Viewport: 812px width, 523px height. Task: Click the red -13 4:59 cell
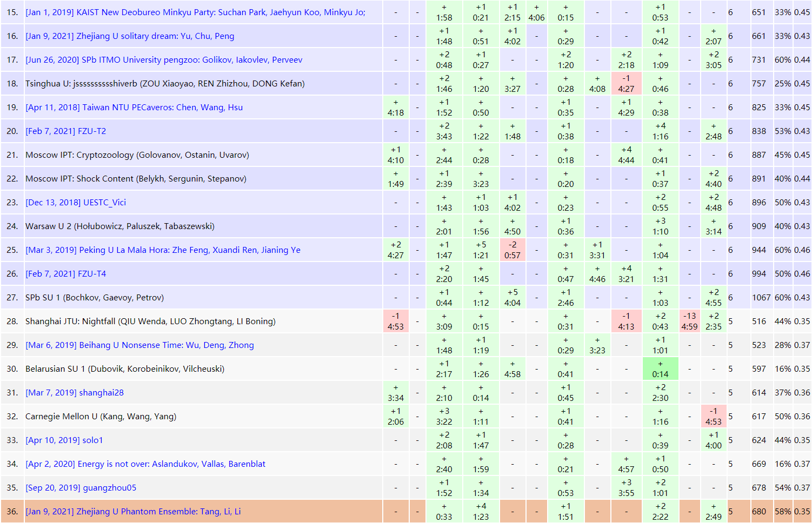coord(689,321)
